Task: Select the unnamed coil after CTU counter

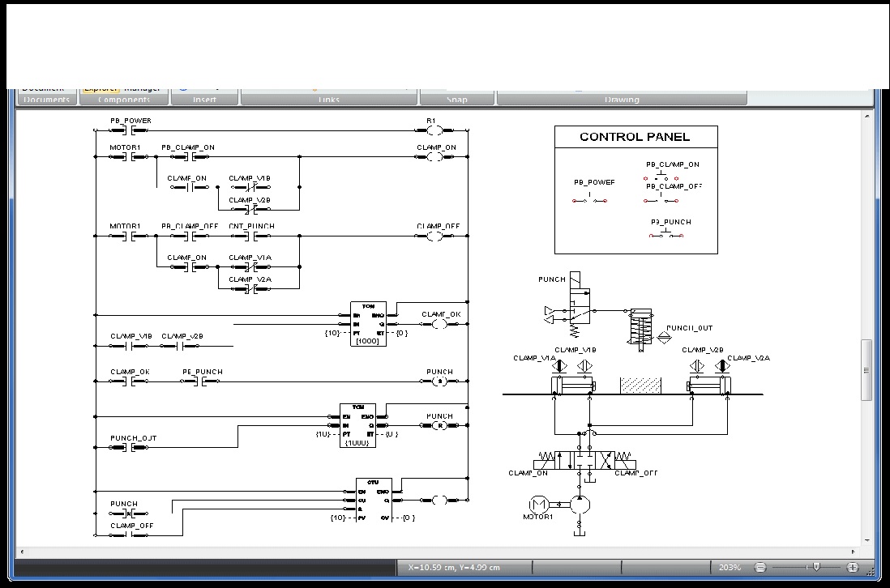Action: pyautogui.click(x=440, y=500)
